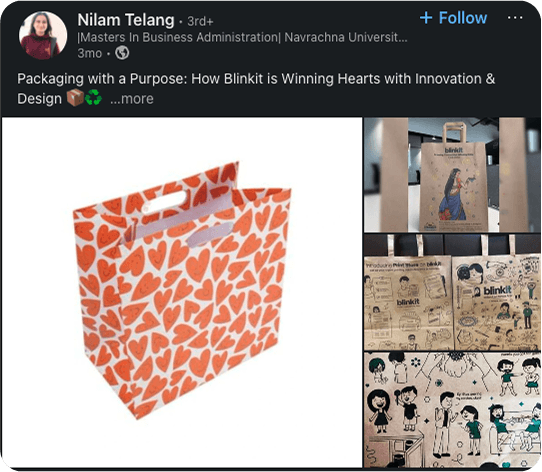The height and width of the screenshot is (472, 542).
Task: Click the 3mo post timestamp
Action: pos(90,53)
